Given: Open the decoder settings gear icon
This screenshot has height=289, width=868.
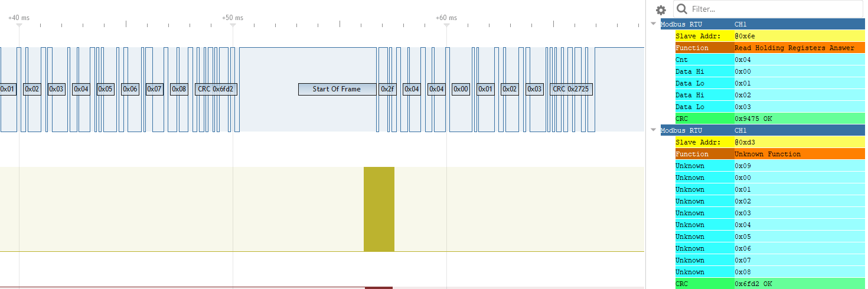Looking at the screenshot, I should 661,10.
